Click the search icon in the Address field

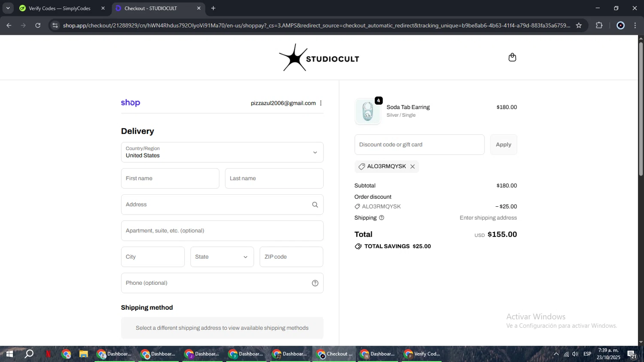(x=315, y=205)
